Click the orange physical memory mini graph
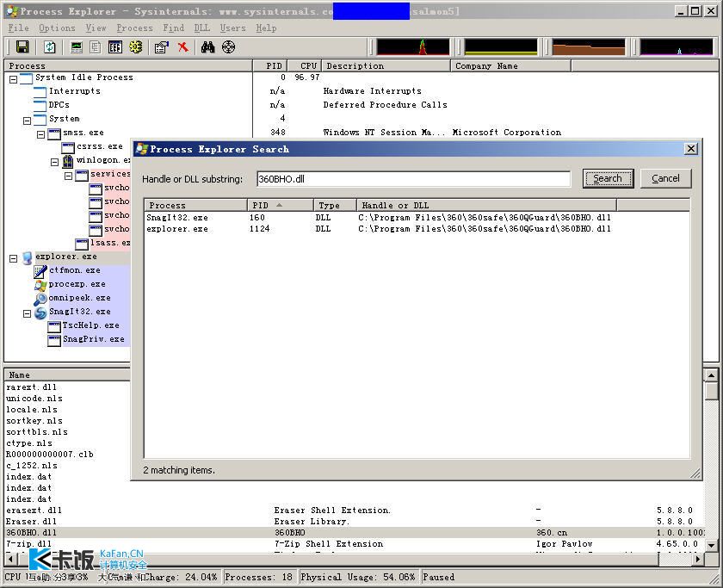Viewport: 723px width, 588px height. point(589,46)
